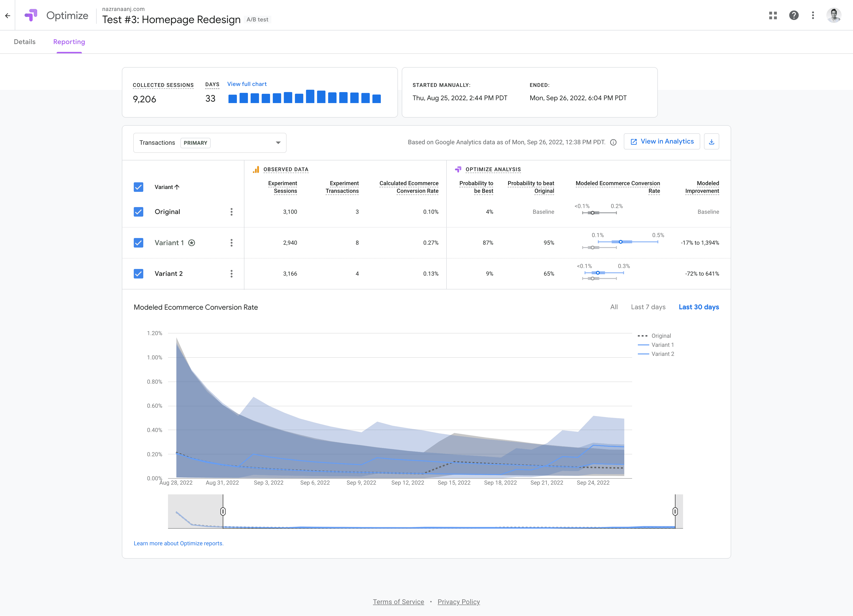Screen dimensions: 853x616
Task: Open the help question mark icon
Action: [x=793, y=15]
